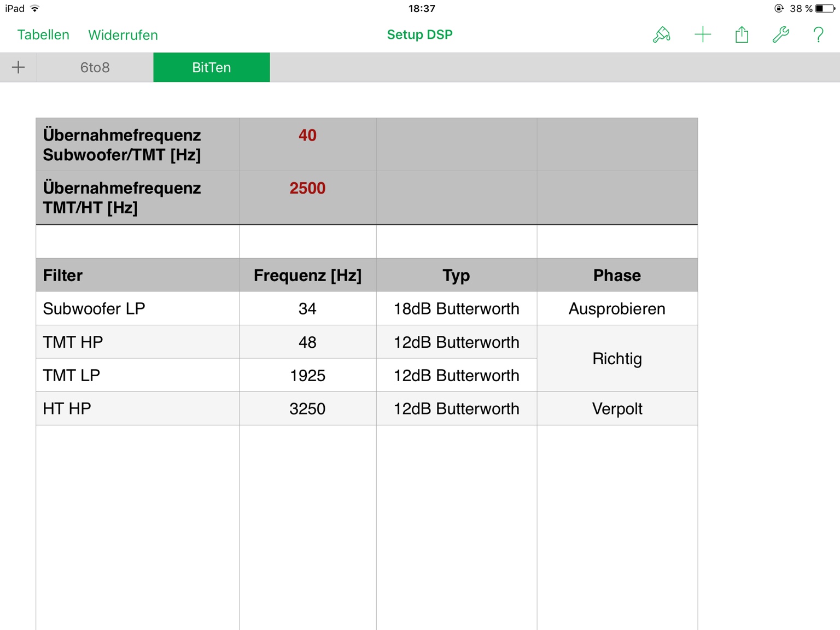Image resolution: width=840 pixels, height=630 pixels.
Task: Select 12dB Butterworth in TMT LP row
Action: click(457, 375)
